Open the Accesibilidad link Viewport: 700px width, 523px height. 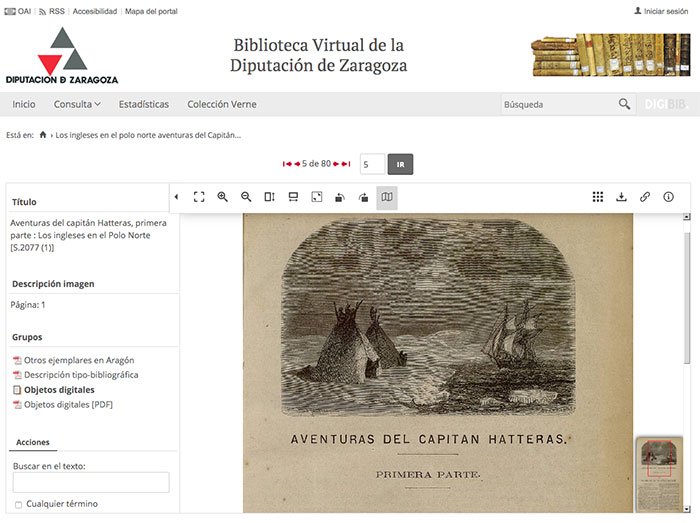click(x=95, y=11)
